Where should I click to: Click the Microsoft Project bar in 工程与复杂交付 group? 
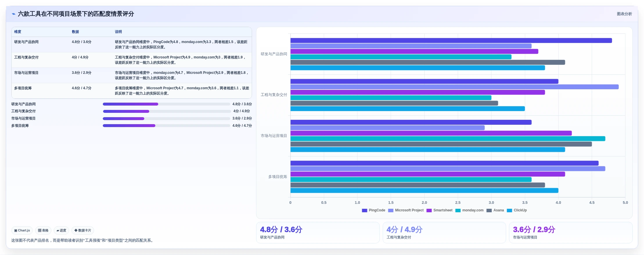454,87
